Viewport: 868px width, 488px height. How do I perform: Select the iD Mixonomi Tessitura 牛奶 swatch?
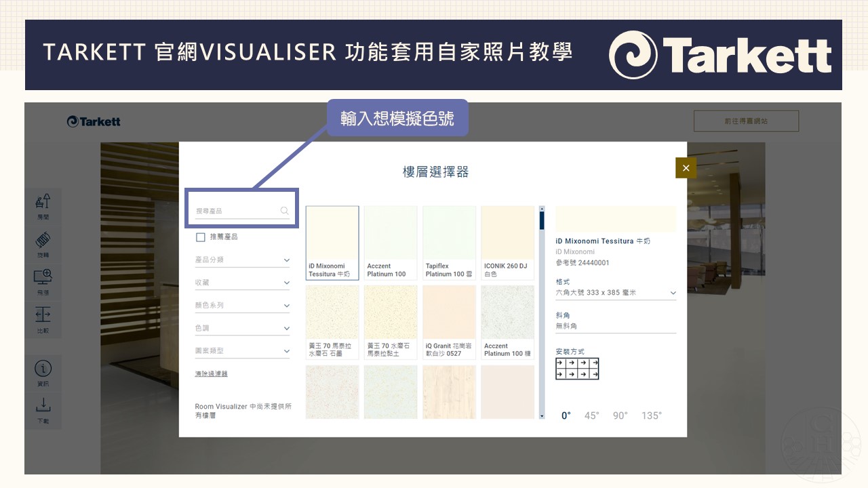click(332, 243)
